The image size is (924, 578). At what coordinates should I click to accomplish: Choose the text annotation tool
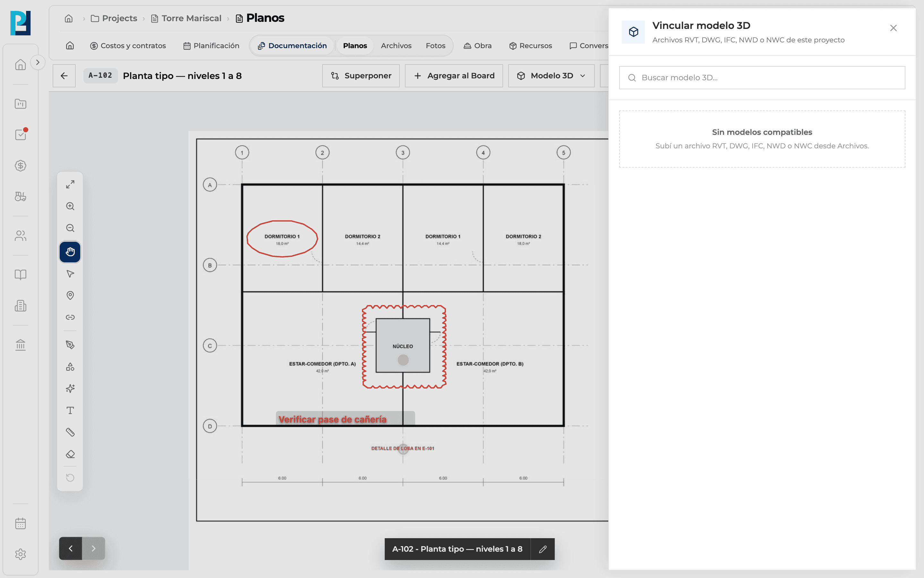(70, 411)
